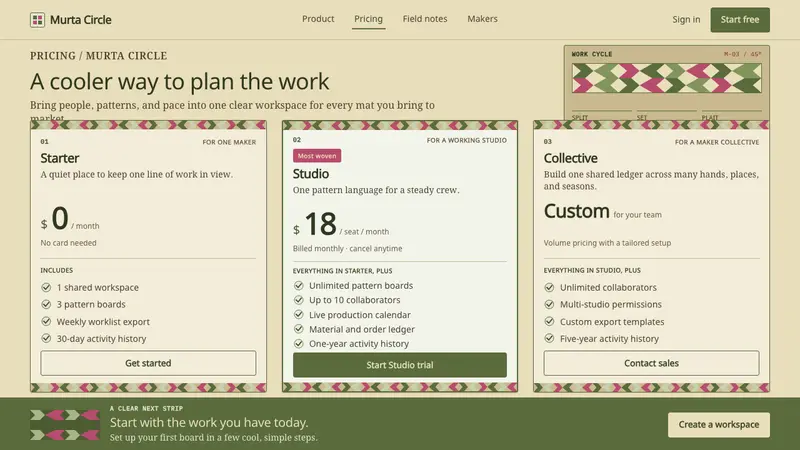Click check icon beside 1 shared workspace
The width and height of the screenshot is (800, 450).
coord(46,287)
